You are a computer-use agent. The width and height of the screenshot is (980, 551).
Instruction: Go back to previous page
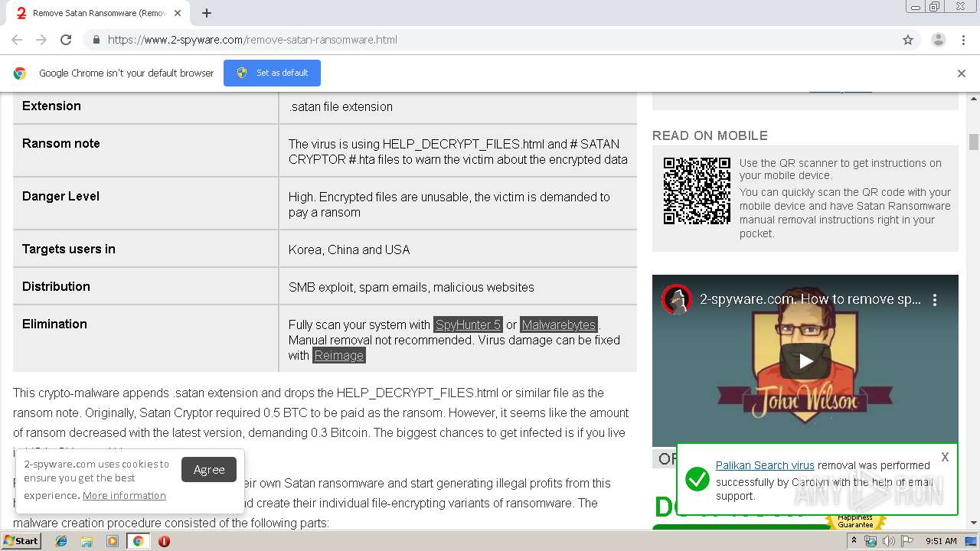pyautogui.click(x=17, y=40)
